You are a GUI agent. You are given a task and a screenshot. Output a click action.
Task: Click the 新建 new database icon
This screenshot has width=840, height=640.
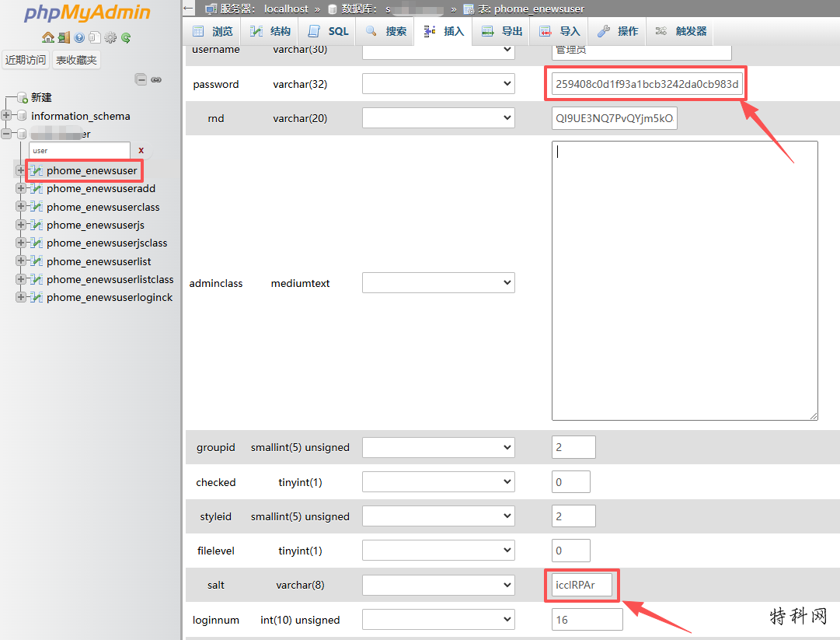click(23, 97)
